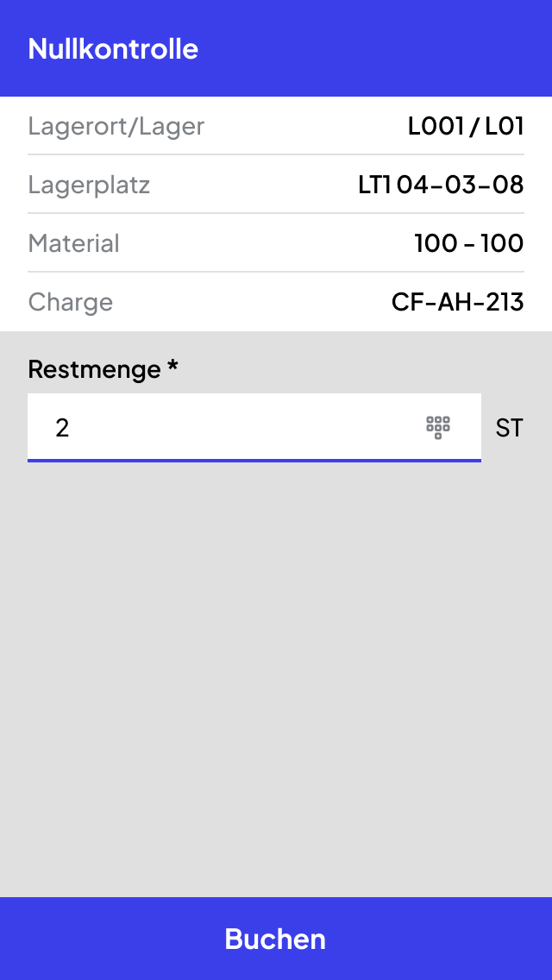Click the ST unit label

(509, 429)
